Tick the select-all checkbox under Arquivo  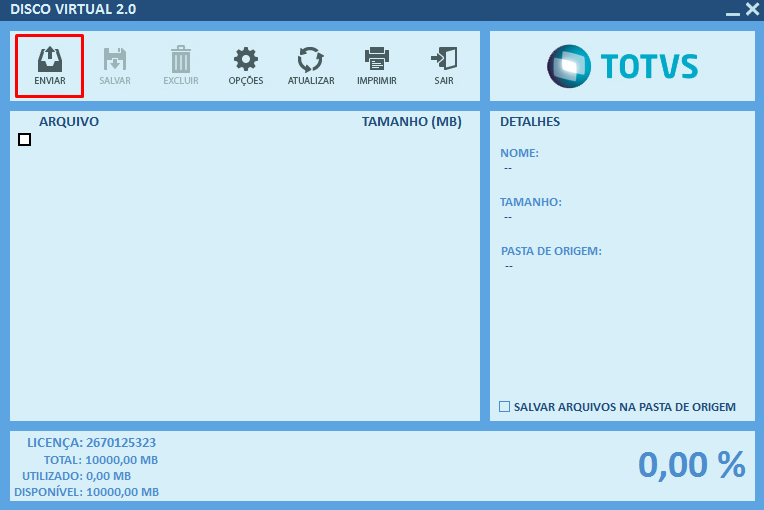[x=24, y=140]
